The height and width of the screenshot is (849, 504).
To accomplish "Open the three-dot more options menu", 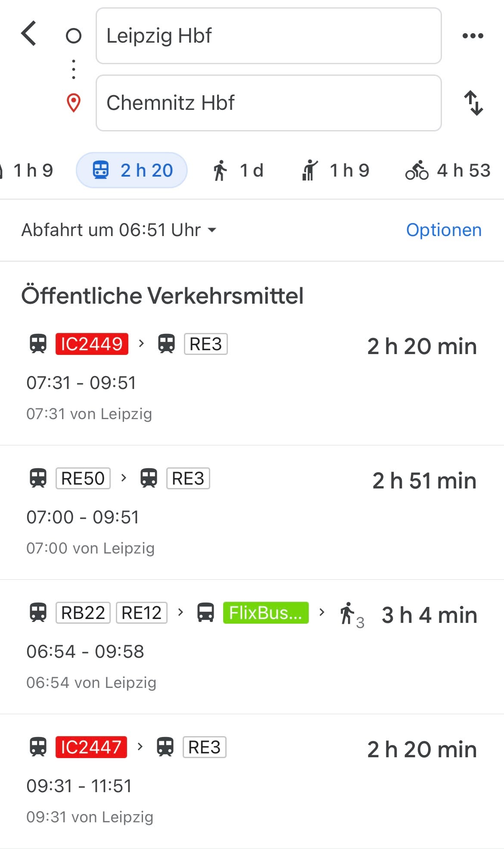I will pyautogui.click(x=473, y=36).
